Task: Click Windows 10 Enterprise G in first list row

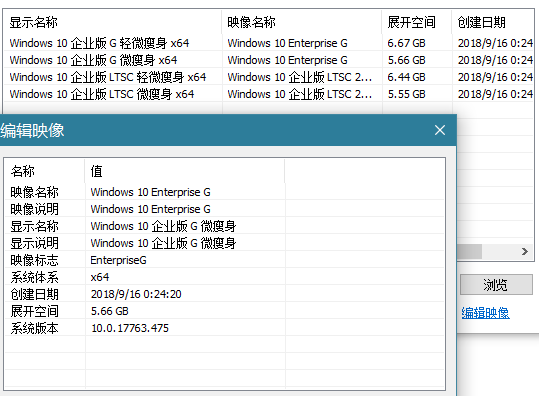Action: pyautogui.click(x=287, y=43)
